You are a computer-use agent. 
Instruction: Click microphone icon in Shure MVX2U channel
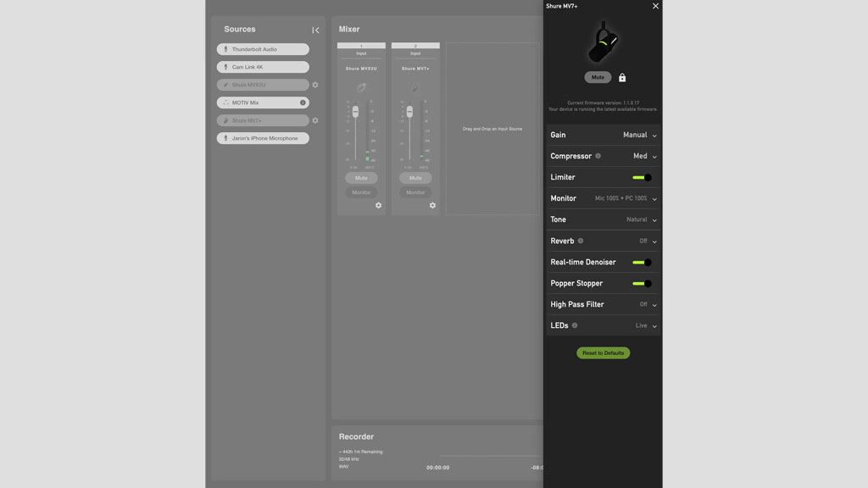point(361,87)
